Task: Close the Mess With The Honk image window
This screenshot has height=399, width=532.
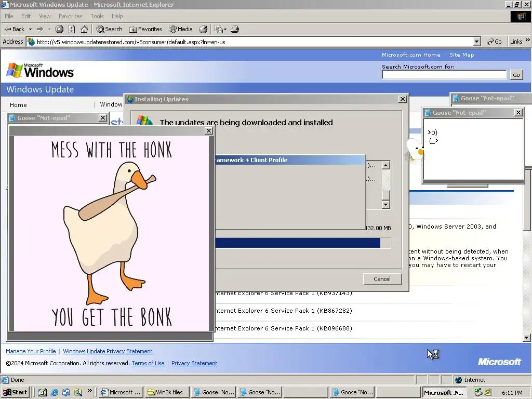Action: coord(209,130)
